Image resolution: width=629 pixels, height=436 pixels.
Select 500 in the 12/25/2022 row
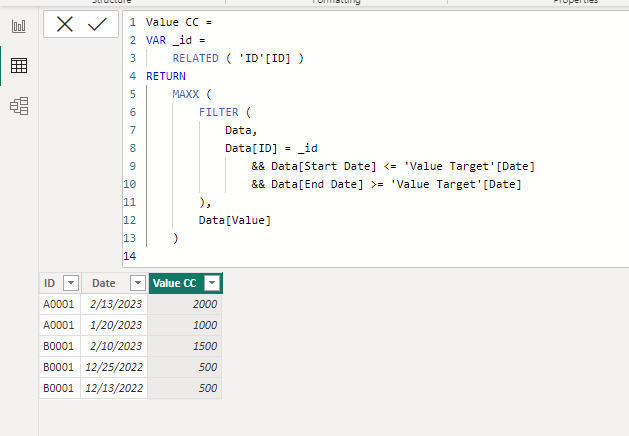[185, 367]
